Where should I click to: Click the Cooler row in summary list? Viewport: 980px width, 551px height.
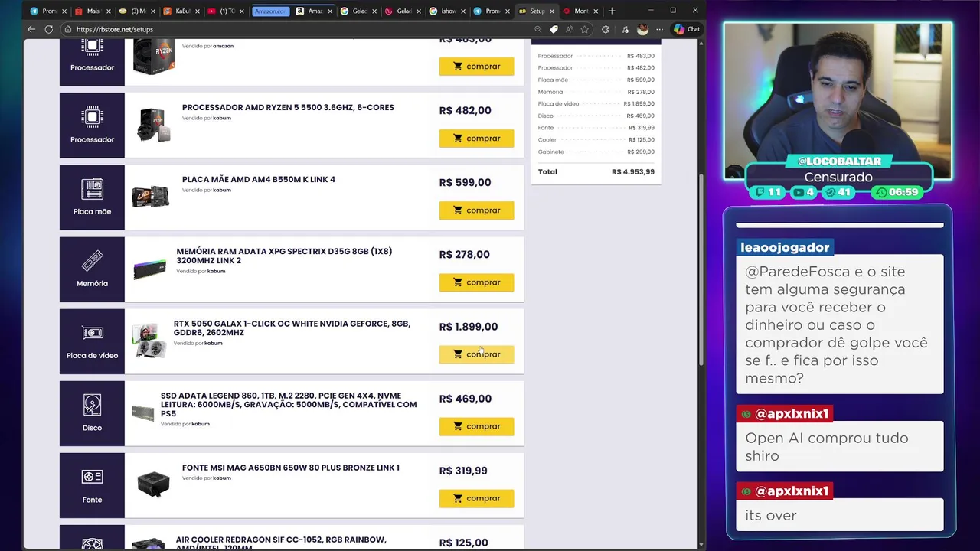pyautogui.click(x=596, y=140)
